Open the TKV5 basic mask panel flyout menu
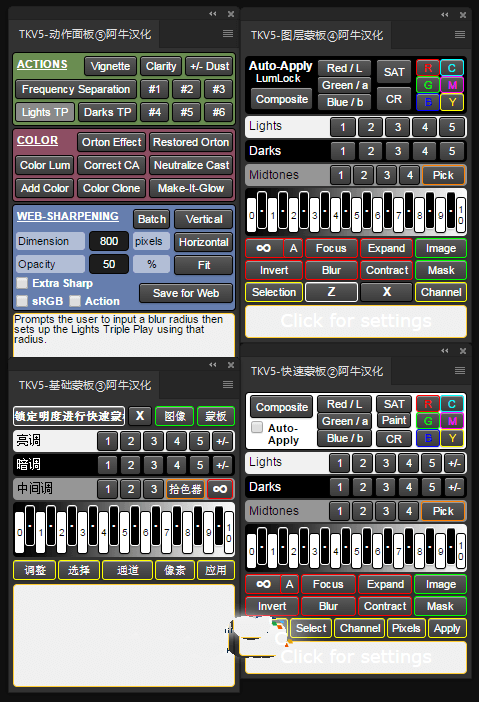 tap(228, 385)
